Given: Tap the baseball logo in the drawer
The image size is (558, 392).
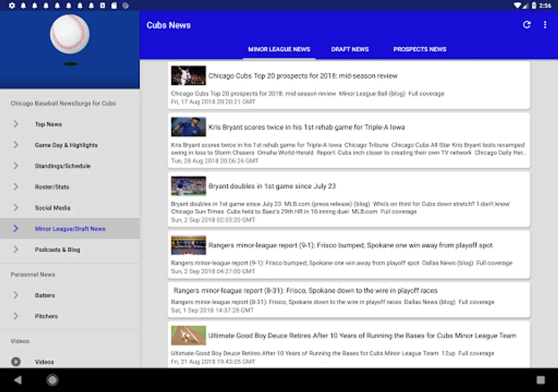Looking at the screenshot, I should coord(70,34).
